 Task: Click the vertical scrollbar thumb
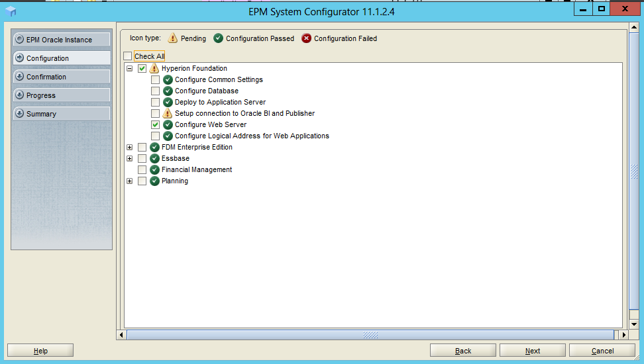pyautogui.click(x=634, y=171)
